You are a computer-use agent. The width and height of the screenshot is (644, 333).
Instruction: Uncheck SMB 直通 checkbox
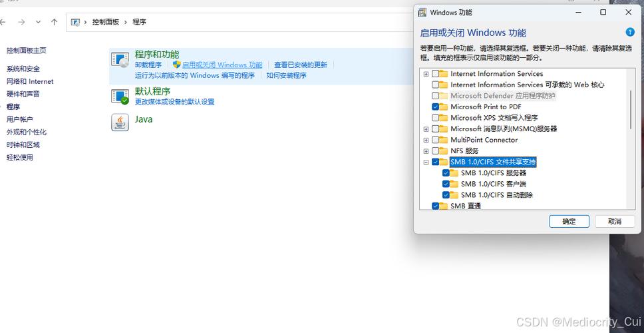tap(435, 206)
